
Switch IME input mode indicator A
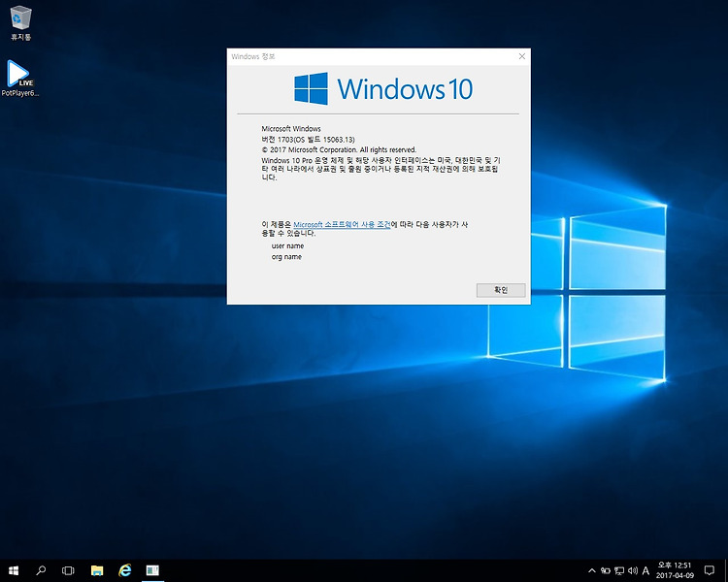pyautogui.click(x=645, y=570)
